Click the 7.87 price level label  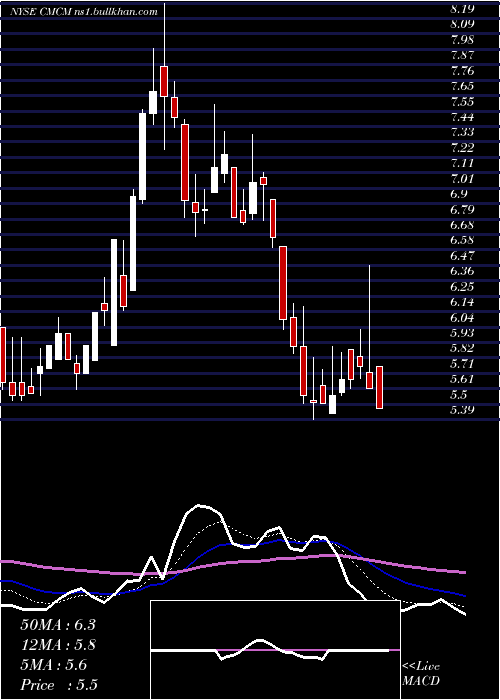(x=462, y=55)
